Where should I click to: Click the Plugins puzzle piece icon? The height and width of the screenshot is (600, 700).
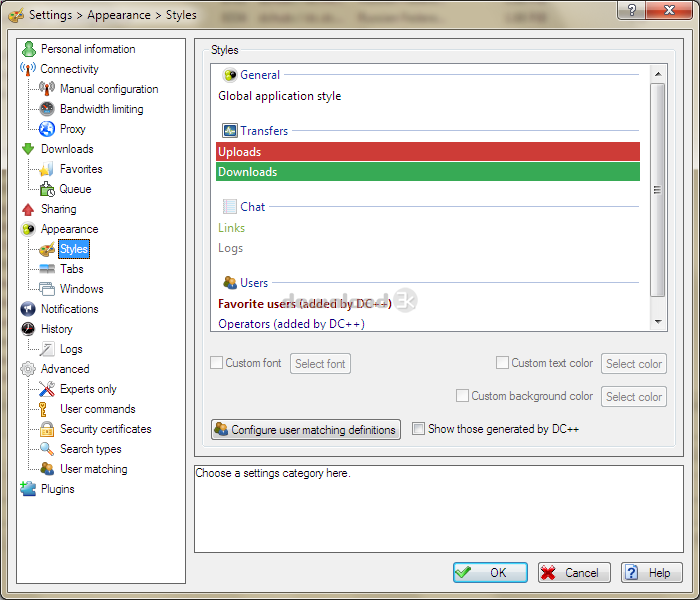[28, 489]
